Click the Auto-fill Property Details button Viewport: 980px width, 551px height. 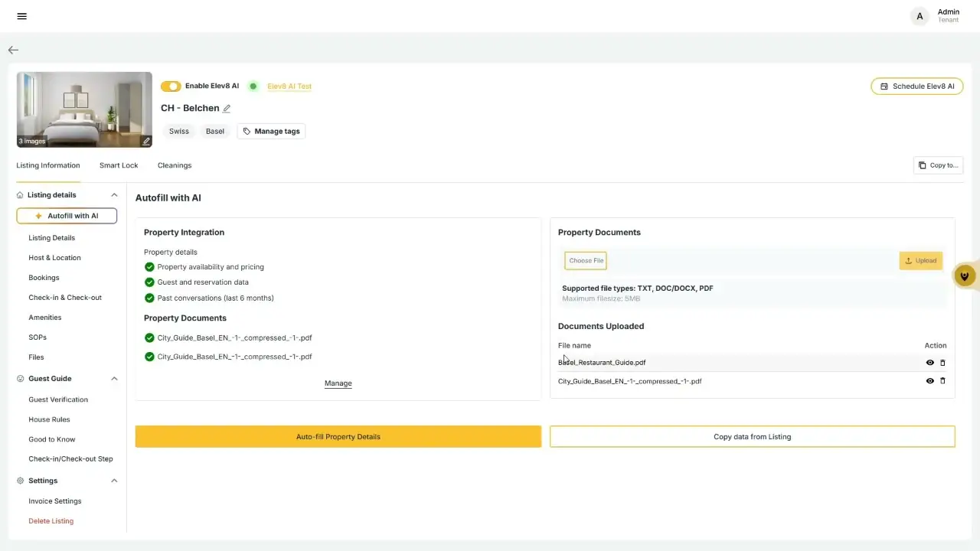point(338,437)
